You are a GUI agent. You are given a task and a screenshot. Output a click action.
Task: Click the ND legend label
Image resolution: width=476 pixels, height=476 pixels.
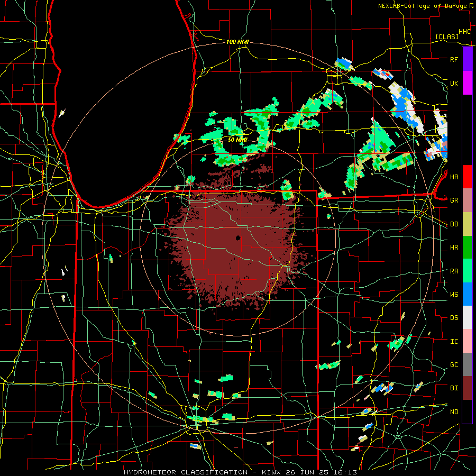pos(454,412)
